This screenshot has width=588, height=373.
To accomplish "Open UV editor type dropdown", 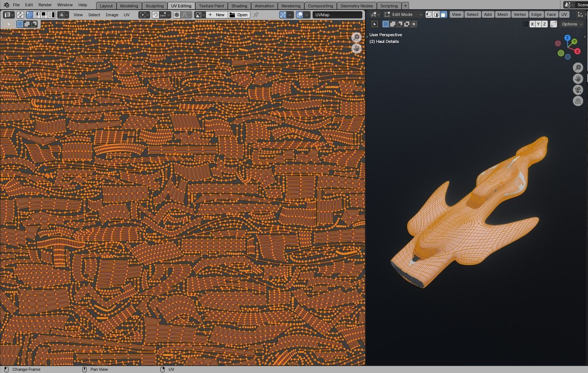I will pos(9,15).
